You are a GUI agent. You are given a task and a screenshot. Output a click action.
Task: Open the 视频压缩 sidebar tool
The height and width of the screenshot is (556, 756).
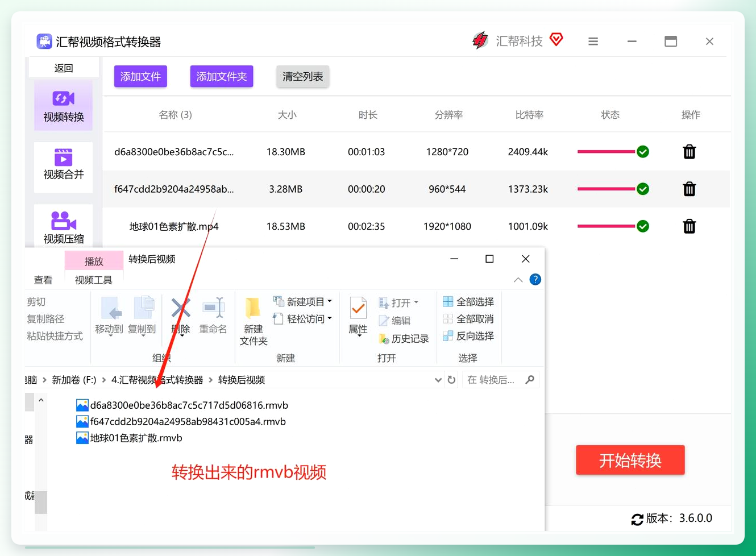pyautogui.click(x=64, y=226)
